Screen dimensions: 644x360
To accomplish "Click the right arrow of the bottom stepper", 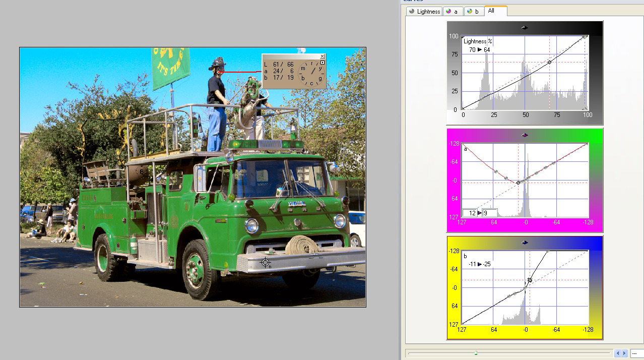I will coord(624,353).
